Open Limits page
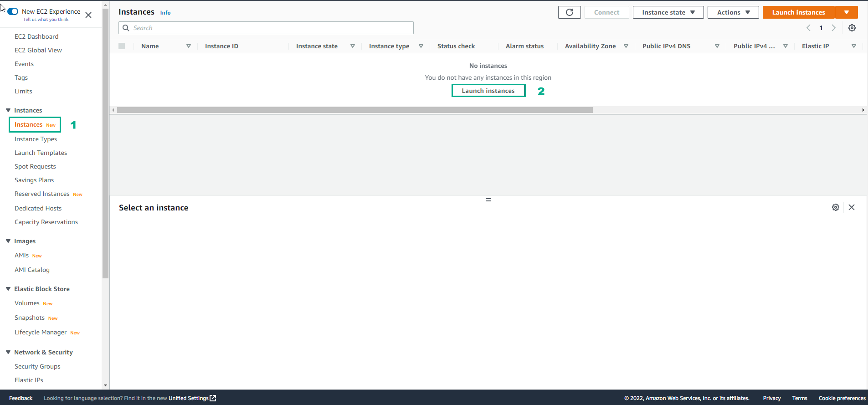Image resolution: width=868 pixels, height=405 pixels. [x=23, y=91]
